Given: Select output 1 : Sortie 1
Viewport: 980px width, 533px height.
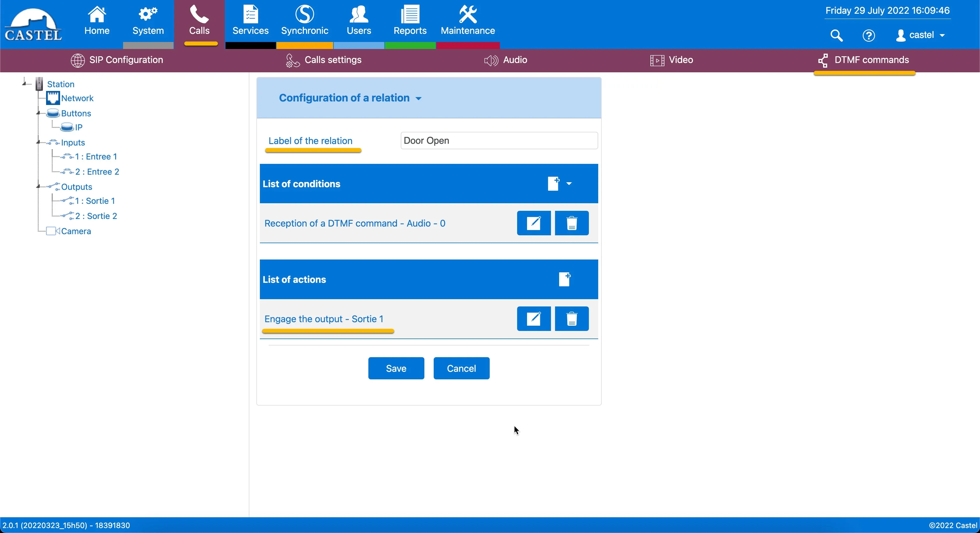Looking at the screenshot, I should pyautogui.click(x=95, y=201).
